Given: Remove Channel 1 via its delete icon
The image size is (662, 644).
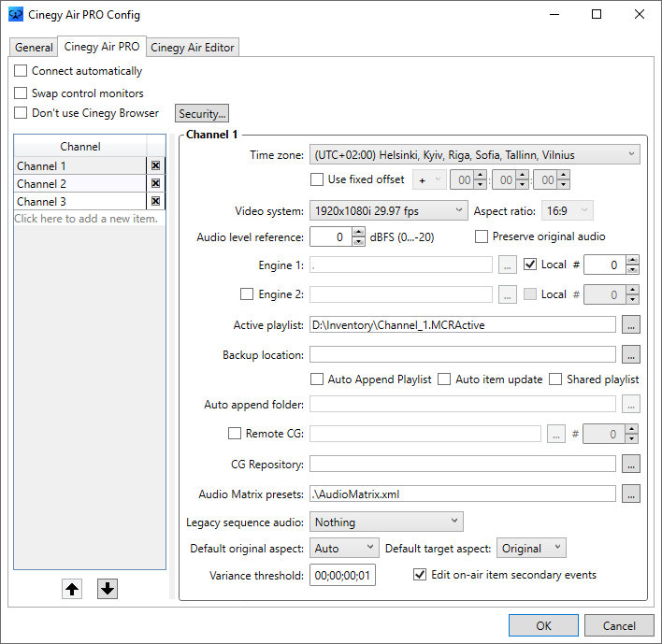Looking at the screenshot, I should pyautogui.click(x=155, y=165).
